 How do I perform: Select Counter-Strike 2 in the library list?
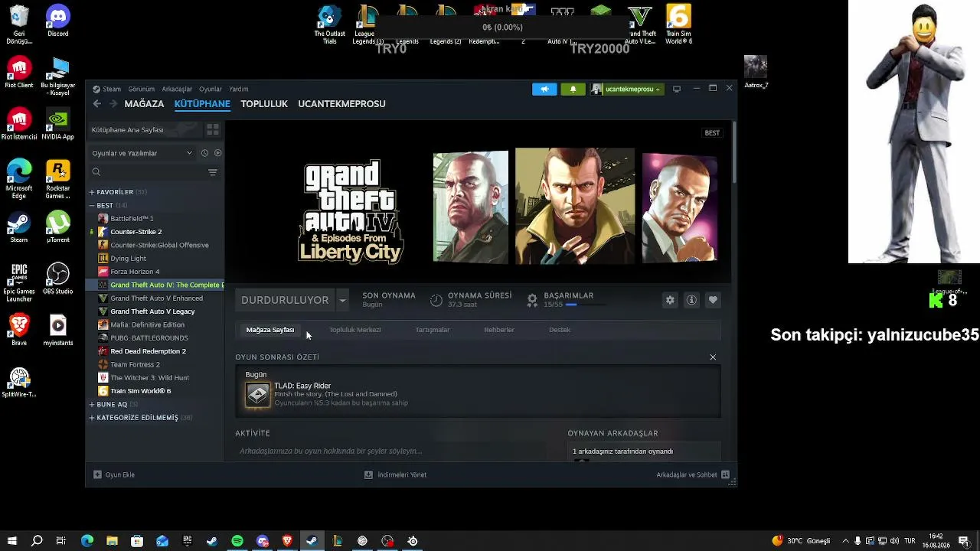click(136, 232)
